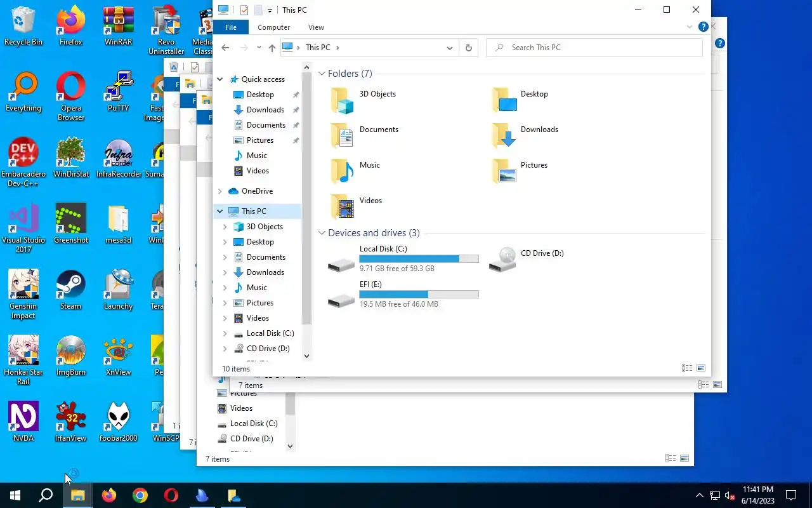Open the View ribbon tab
This screenshot has height=508, width=812.
(x=316, y=27)
